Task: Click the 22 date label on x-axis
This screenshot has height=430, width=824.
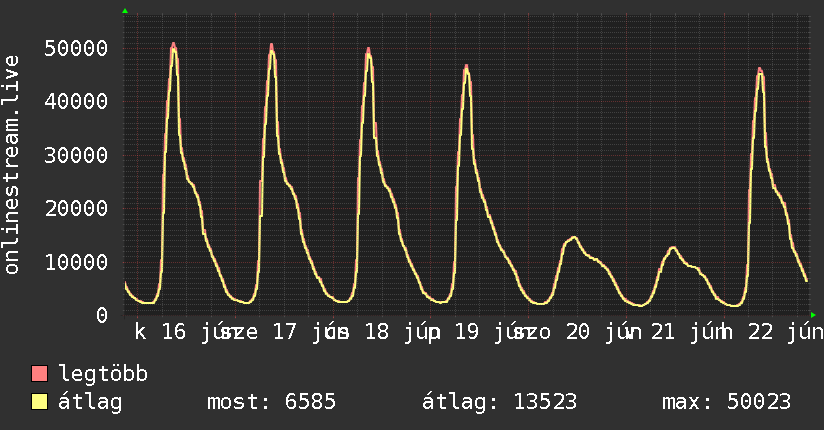Action: [x=760, y=332]
